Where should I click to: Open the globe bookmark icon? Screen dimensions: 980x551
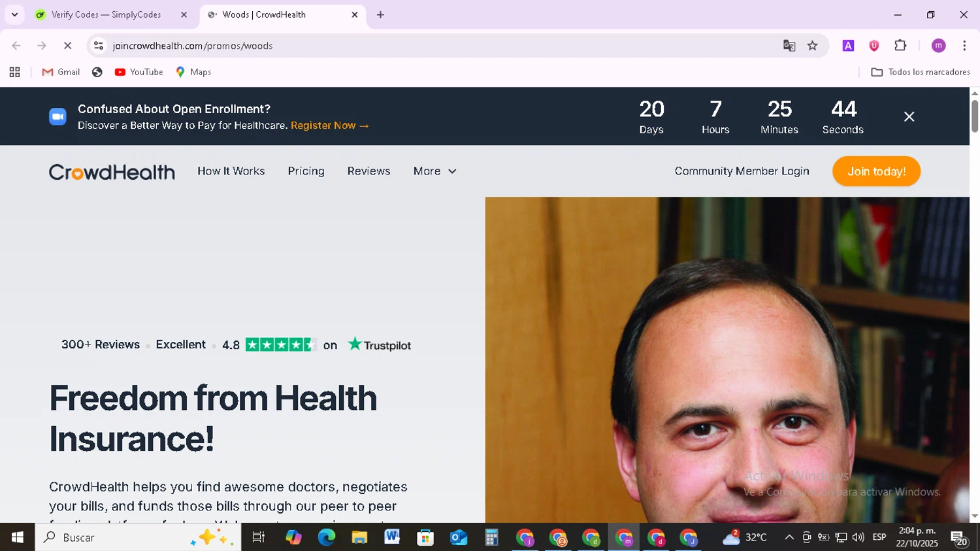[97, 72]
